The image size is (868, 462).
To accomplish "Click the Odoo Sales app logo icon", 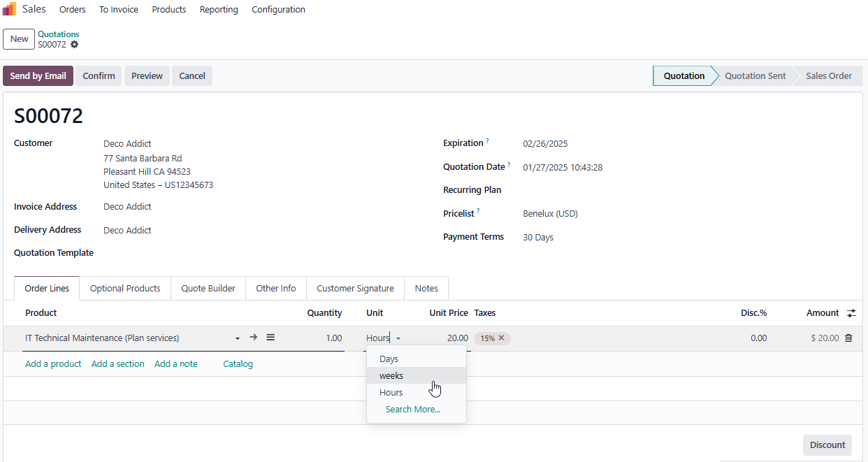I will pos(10,9).
